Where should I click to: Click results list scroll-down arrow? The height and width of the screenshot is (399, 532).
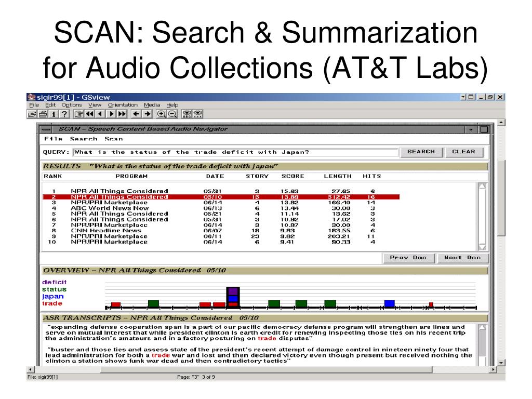click(482, 247)
